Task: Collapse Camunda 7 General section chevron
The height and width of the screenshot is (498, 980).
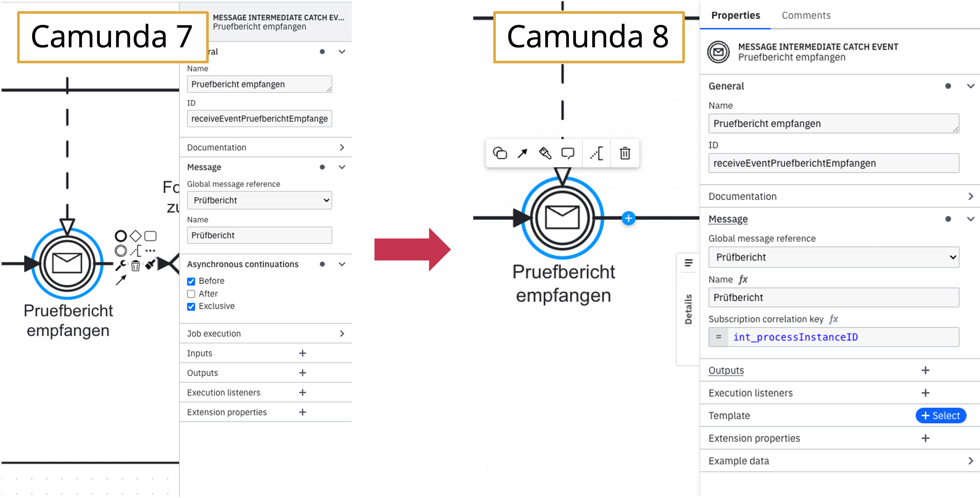Action: [x=342, y=52]
